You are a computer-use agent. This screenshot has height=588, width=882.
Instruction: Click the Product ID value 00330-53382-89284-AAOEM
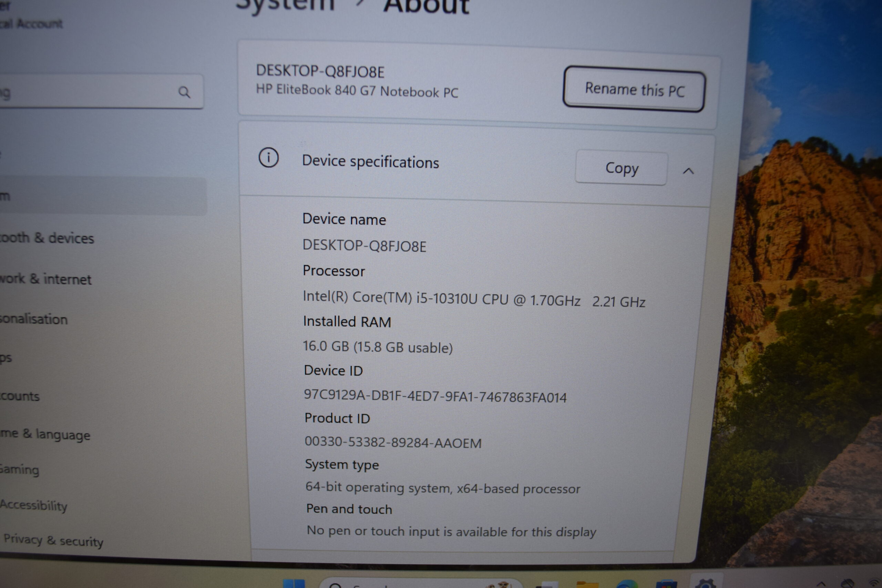pyautogui.click(x=393, y=443)
